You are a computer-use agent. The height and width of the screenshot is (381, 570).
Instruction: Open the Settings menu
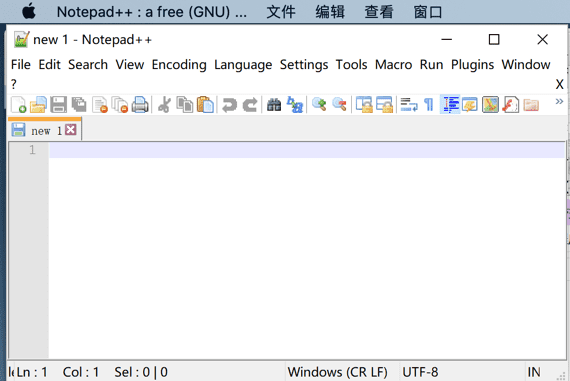click(x=304, y=65)
